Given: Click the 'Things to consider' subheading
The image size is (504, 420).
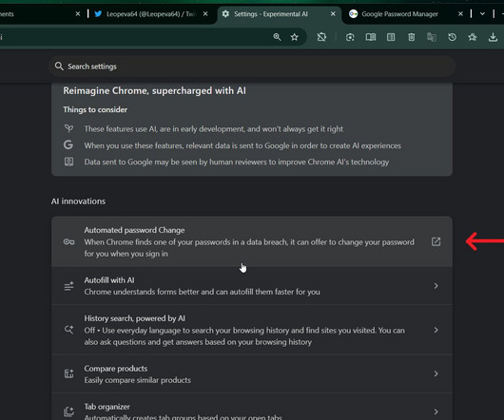Looking at the screenshot, I should click(95, 109).
